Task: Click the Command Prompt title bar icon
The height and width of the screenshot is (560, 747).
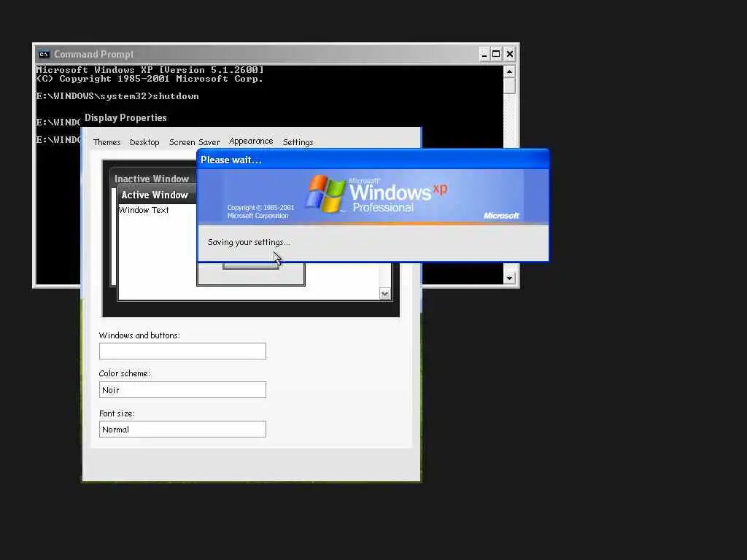Action: 44,54
